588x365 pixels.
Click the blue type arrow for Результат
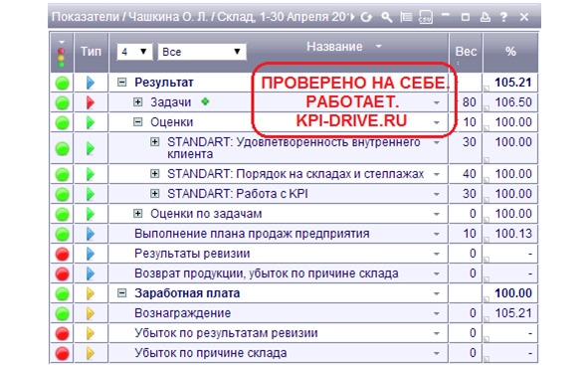[90, 83]
